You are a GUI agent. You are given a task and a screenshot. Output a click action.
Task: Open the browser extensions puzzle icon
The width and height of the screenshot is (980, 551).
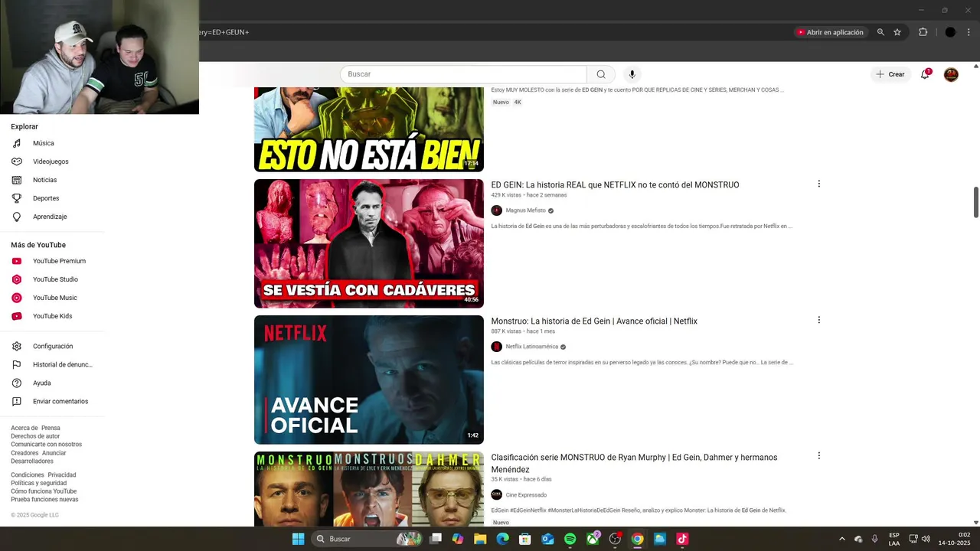923,32
